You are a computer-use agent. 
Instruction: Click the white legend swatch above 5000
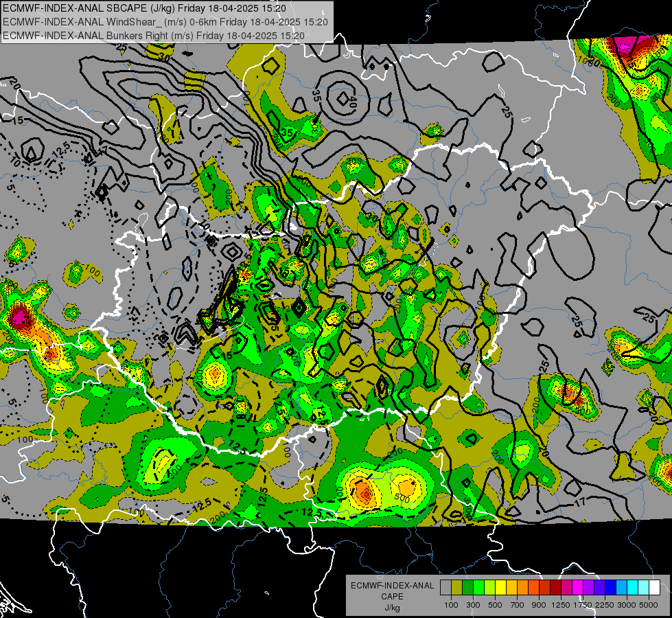[x=654, y=587]
